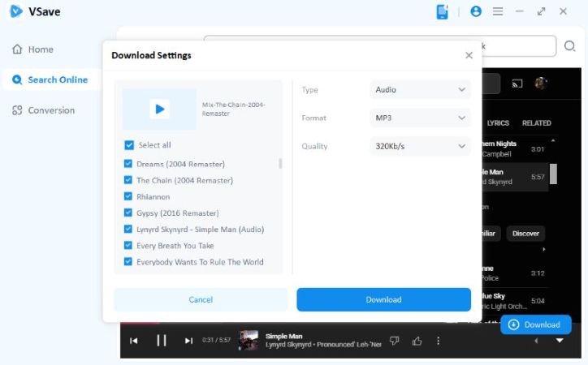Uncheck Everybody Wants To Rule The World
The height and width of the screenshot is (365, 588).
pyautogui.click(x=128, y=261)
